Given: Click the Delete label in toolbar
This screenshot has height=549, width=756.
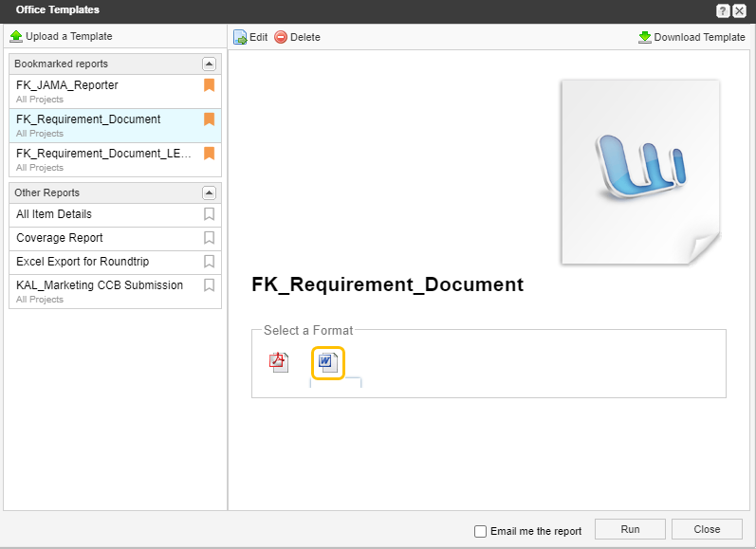Looking at the screenshot, I should pyautogui.click(x=305, y=37).
